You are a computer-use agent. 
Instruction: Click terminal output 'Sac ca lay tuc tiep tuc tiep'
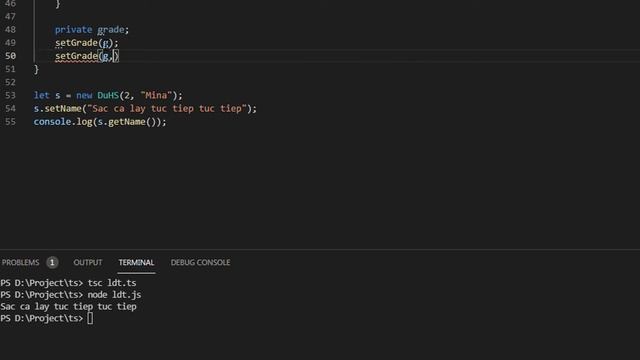[x=69, y=307]
